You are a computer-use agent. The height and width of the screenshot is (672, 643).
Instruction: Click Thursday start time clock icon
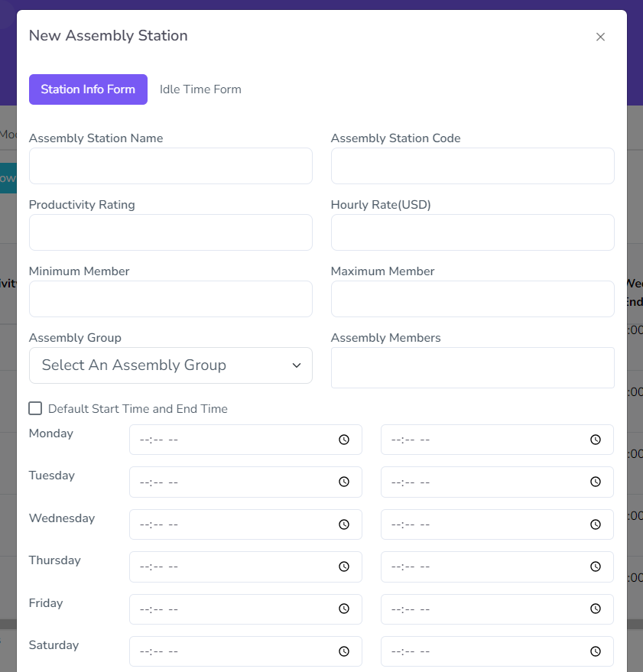pyautogui.click(x=344, y=566)
